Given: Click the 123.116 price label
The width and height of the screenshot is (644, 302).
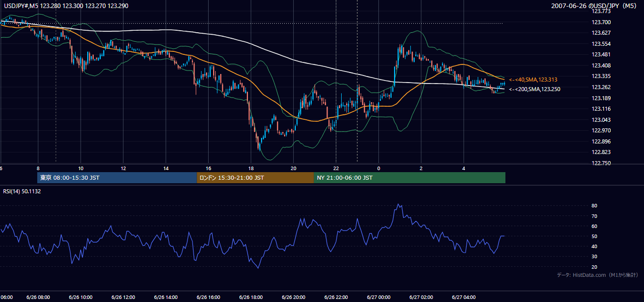Looking at the screenshot, I should (x=601, y=109).
